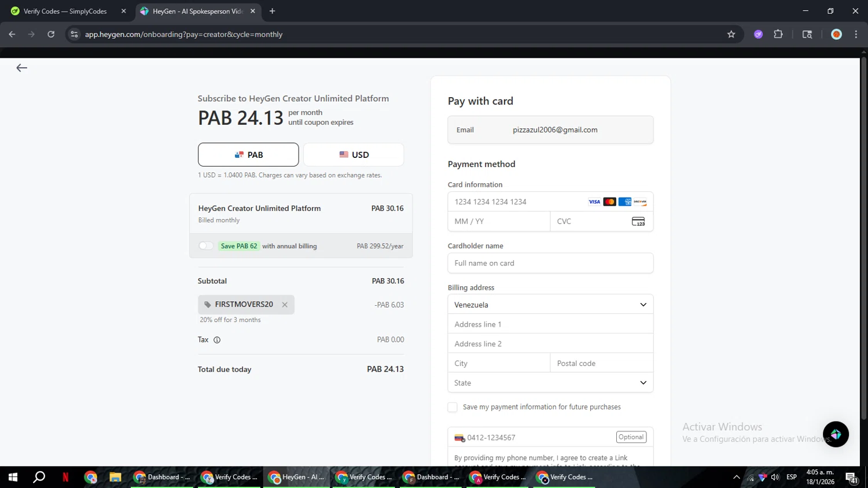Open the Extensions puzzle icon
The width and height of the screenshot is (868, 488).
pyautogui.click(x=778, y=34)
